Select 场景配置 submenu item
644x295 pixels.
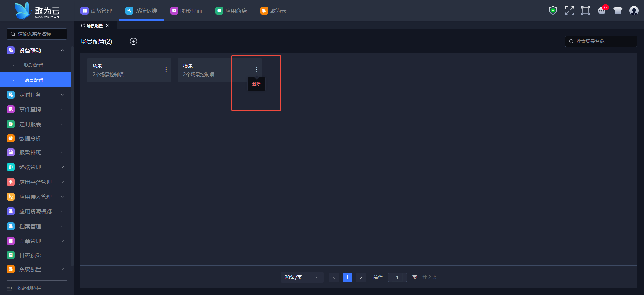(36, 80)
